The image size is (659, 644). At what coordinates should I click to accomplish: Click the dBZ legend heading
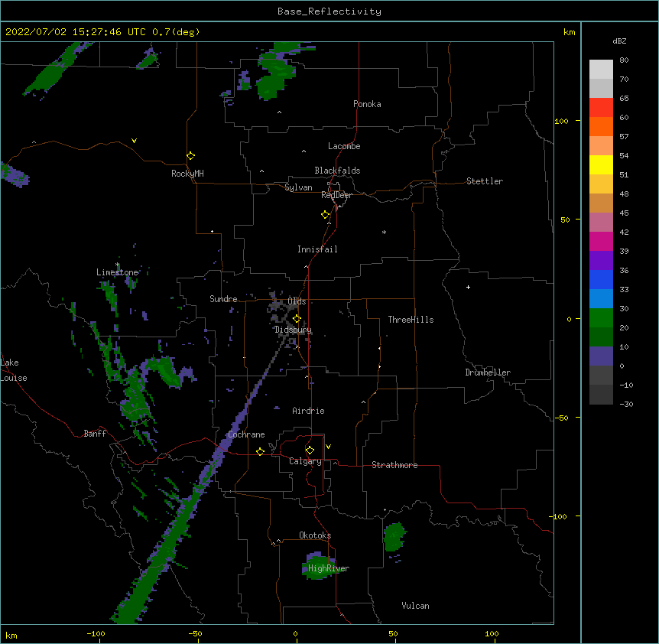point(619,41)
